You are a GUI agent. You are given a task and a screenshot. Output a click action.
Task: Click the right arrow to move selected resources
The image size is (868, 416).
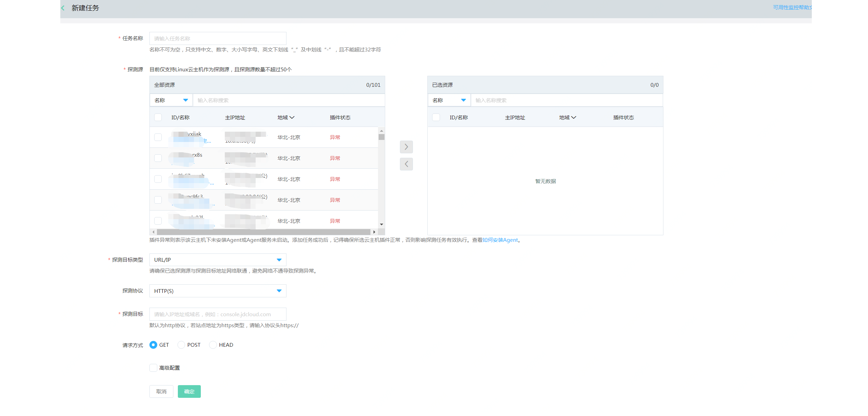[x=406, y=147]
